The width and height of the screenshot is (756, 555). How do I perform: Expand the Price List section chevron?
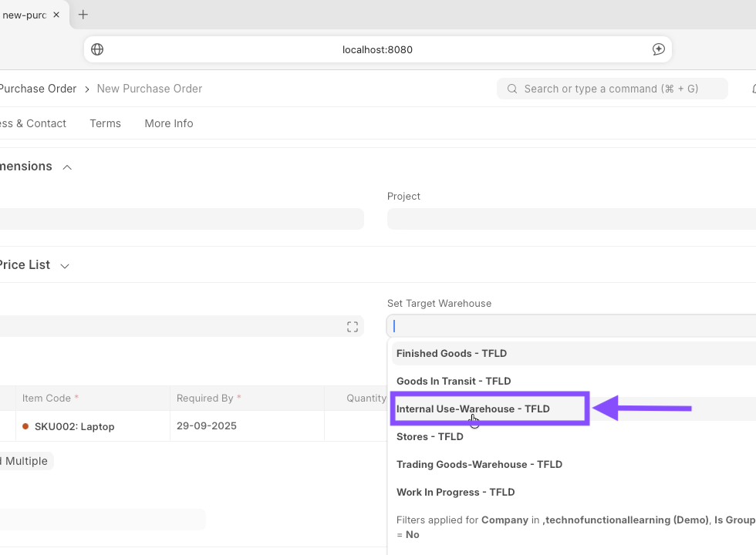click(x=65, y=266)
